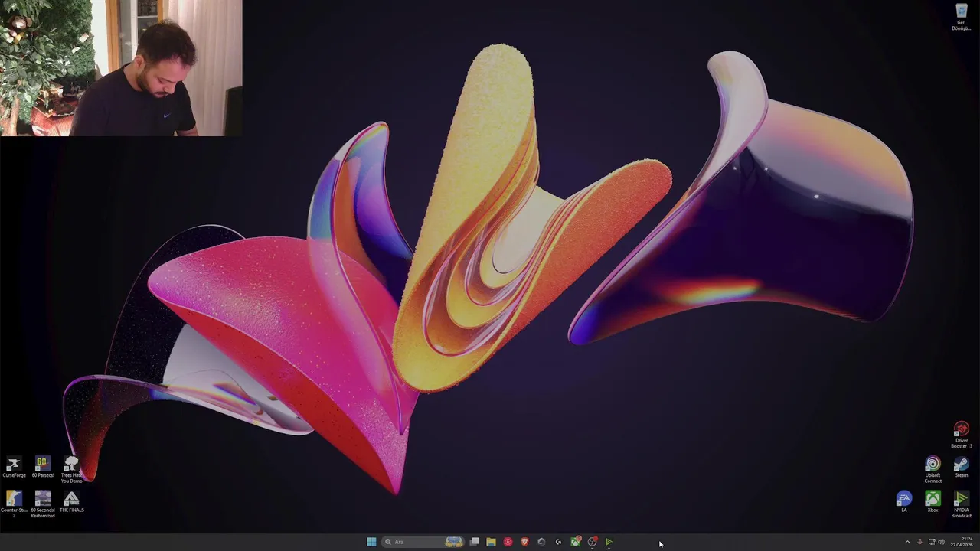Click the Xbox desktop shortcut
Screen dimensions: 980x551
point(933,502)
